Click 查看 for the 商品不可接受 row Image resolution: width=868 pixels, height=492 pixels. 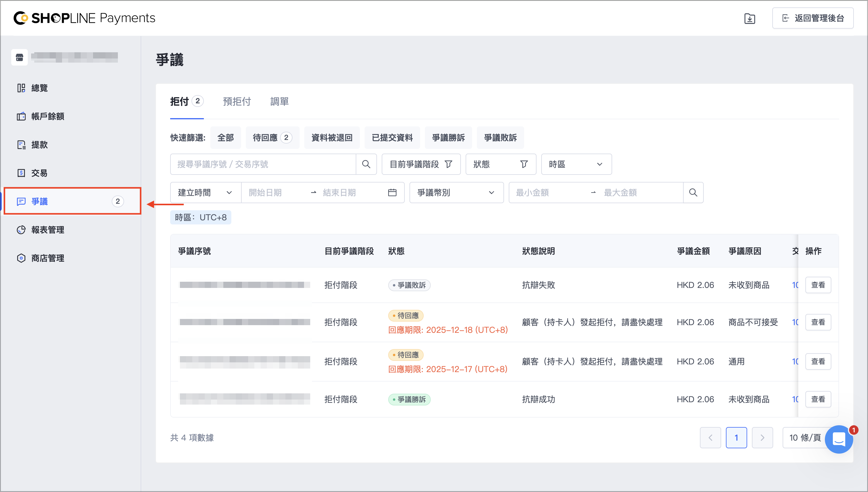click(x=818, y=322)
